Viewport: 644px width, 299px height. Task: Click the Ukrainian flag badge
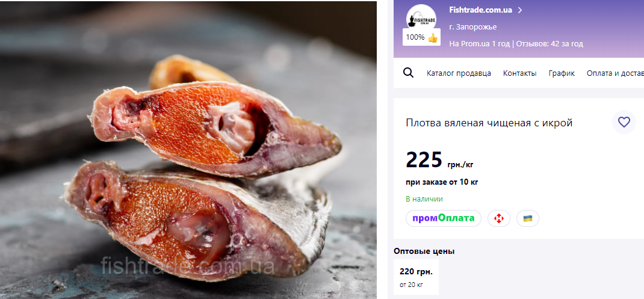[527, 218]
